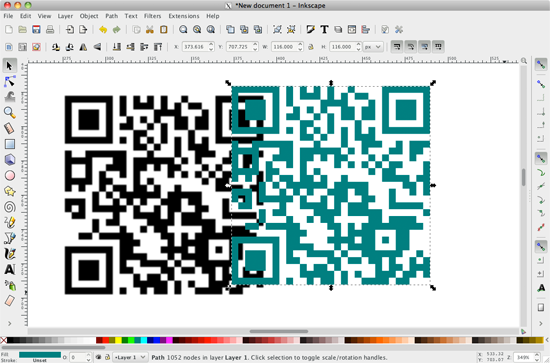Select the Star polygon tool

pos(10,191)
